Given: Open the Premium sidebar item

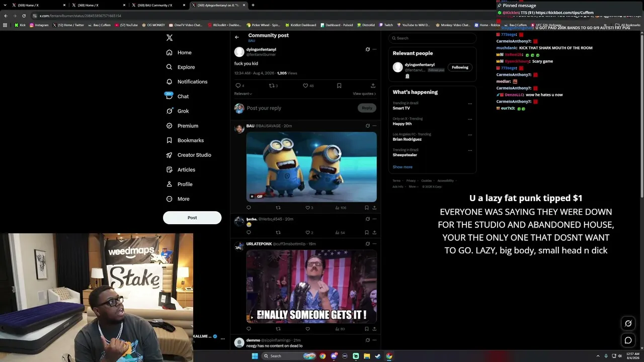Looking at the screenshot, I should point(182,126).
